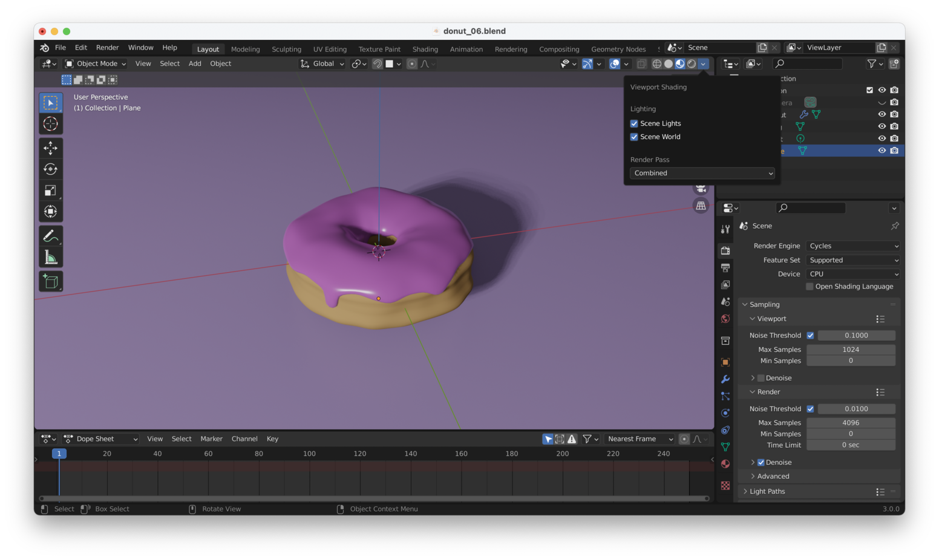Image resolution: width=939 pixels, height=560 pixels.
Task: Click the search field in the Outliner
Action: 808,63
